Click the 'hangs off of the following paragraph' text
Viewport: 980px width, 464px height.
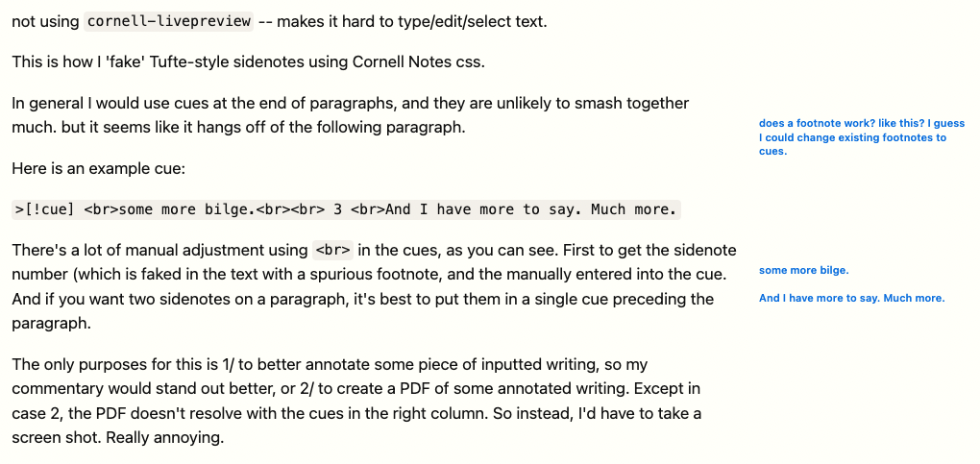330,128
